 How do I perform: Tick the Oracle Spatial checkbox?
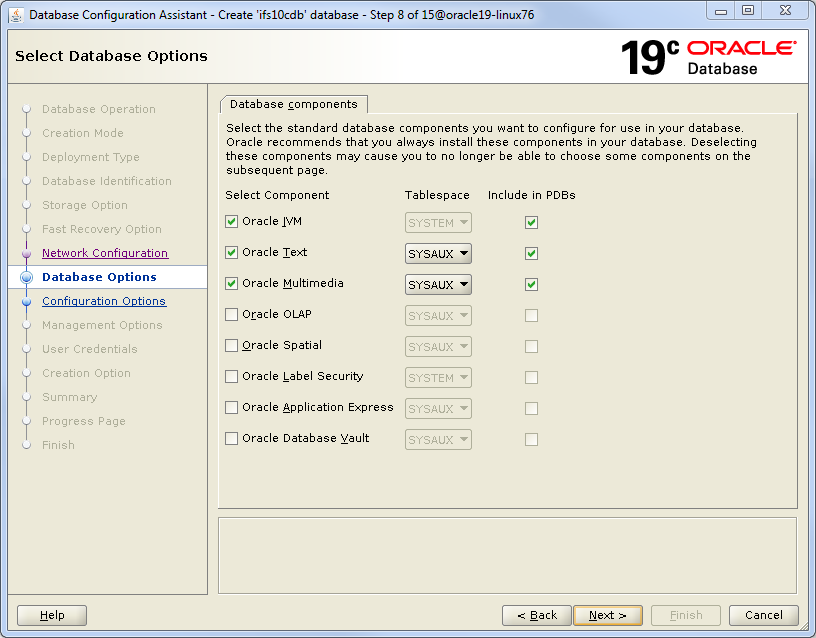click(x=232, y=346)
